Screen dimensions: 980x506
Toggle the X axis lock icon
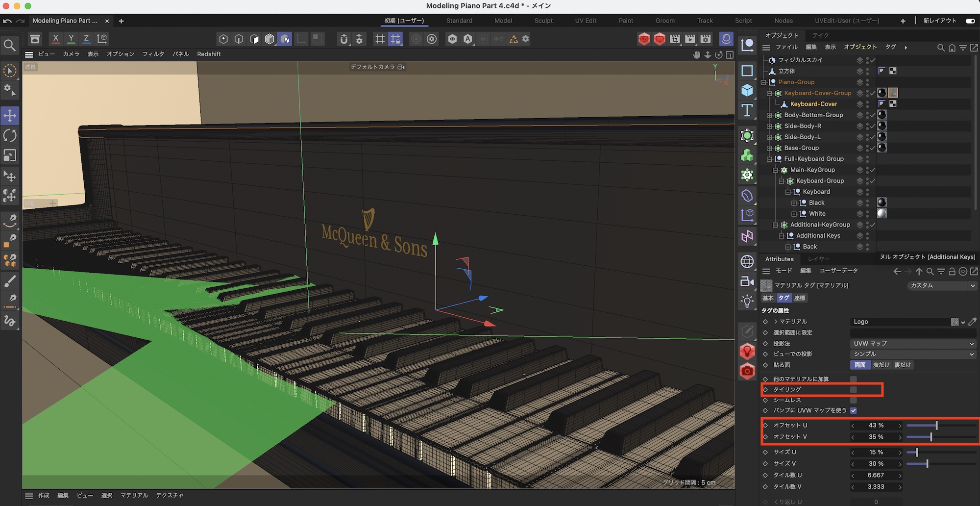point(55,39)
